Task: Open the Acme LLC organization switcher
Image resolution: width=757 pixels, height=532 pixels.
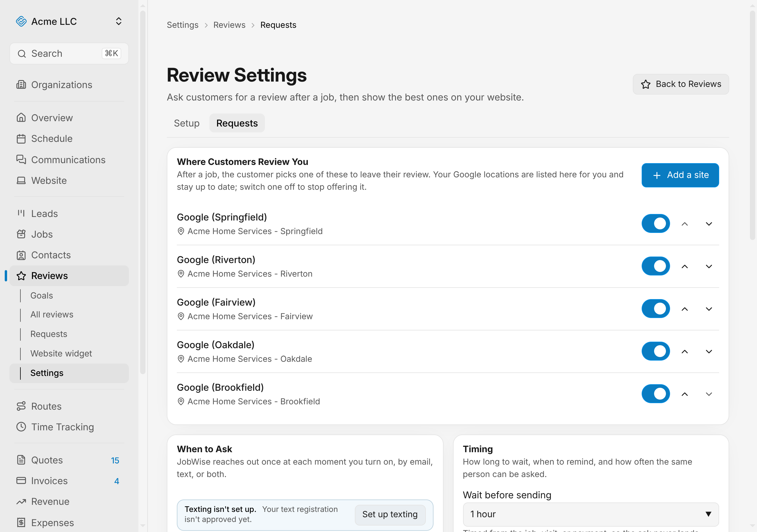Action: pos(69,21)
